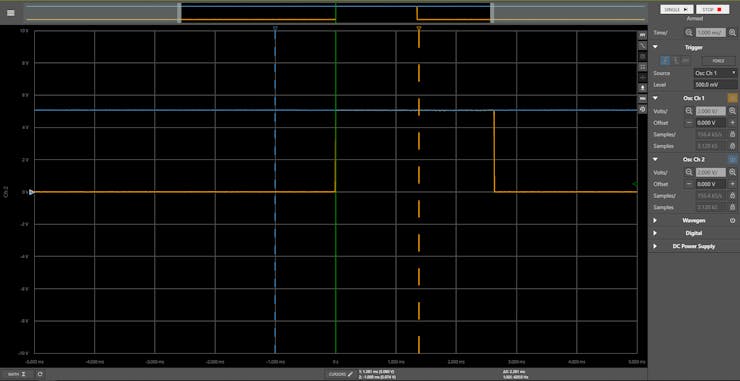
Task: Collapse the Trigger section
Action: click(x=655, y=47)
